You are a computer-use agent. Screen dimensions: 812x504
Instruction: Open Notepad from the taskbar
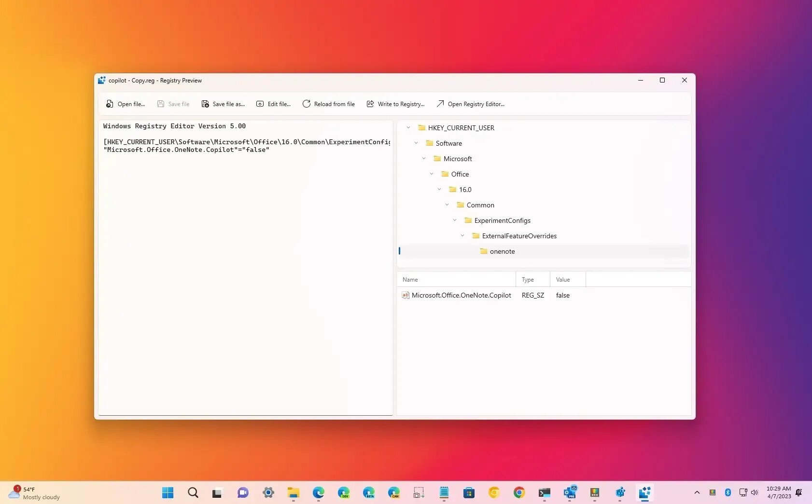444,492
